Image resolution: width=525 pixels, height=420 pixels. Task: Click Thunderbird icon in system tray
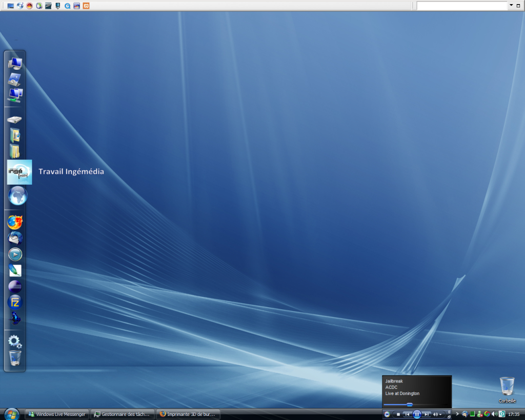tap(465, 414)
